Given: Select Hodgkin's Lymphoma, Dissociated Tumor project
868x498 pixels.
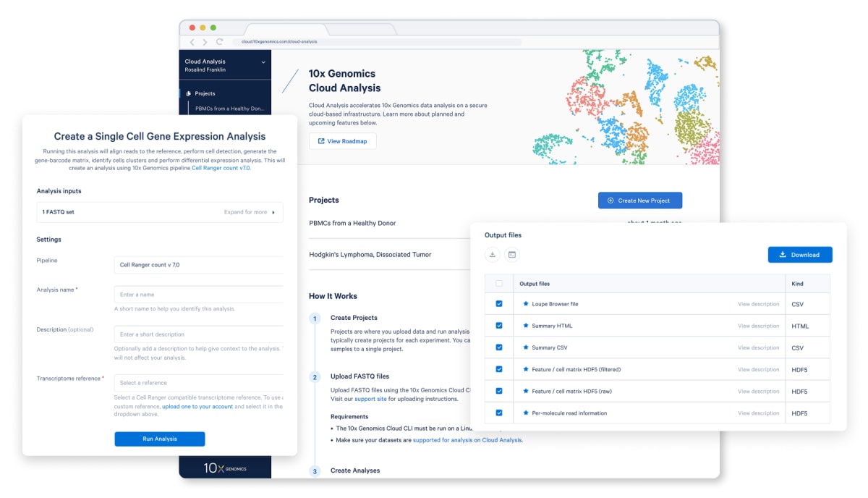Looking at the screenshot, I should point(370,254).
